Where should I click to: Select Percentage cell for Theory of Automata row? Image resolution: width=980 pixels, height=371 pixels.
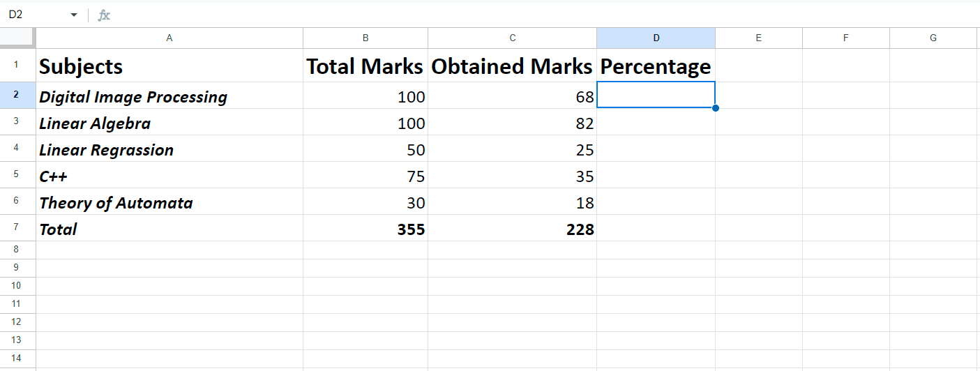(656, 202)
